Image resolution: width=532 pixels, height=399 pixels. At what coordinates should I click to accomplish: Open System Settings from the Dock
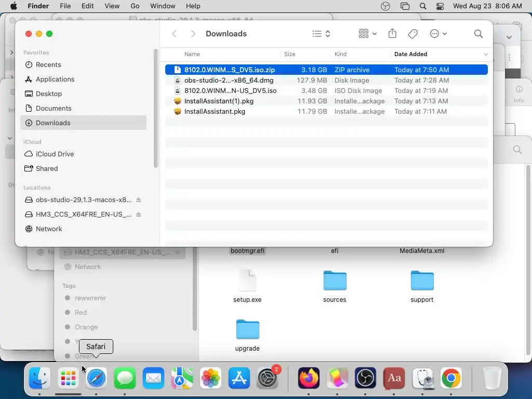pos(268,378)
